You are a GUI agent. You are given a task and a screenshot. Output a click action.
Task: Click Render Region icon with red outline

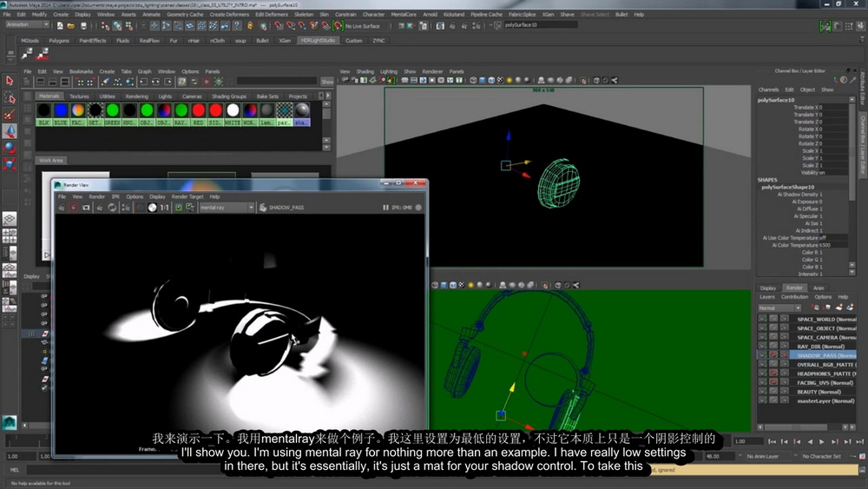(x=74, y=207)
